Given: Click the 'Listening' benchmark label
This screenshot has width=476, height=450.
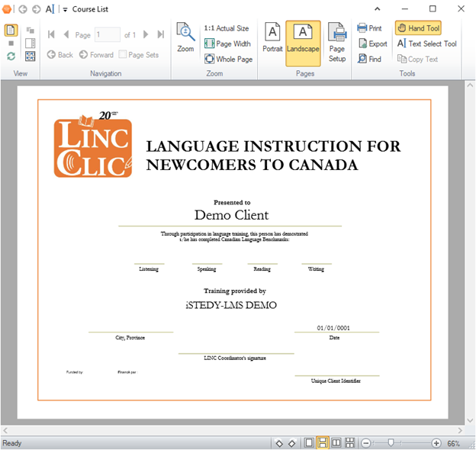Looking at the screenshot, I should pyautogui.click(x=149, y=269).
